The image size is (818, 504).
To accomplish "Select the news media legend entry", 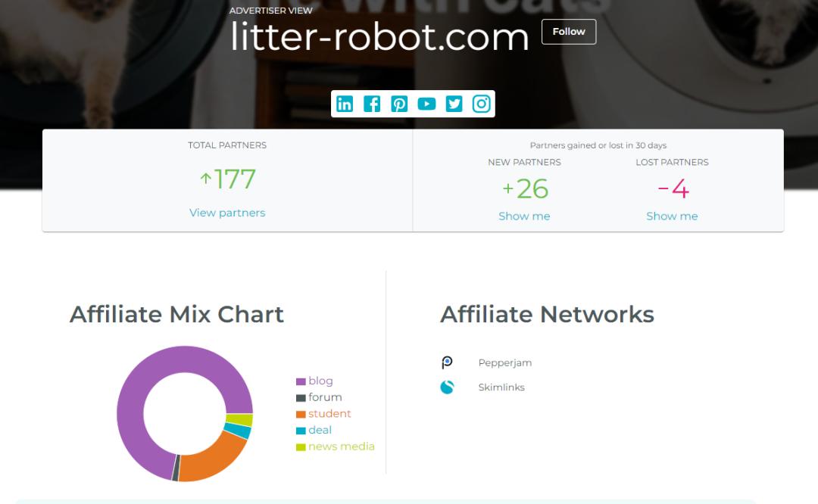I will point(335,446).
